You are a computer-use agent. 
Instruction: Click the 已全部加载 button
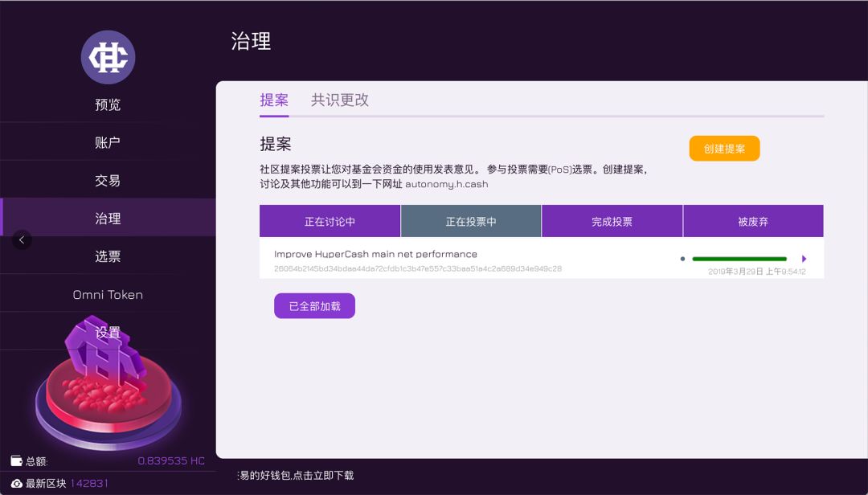[314, 305]
